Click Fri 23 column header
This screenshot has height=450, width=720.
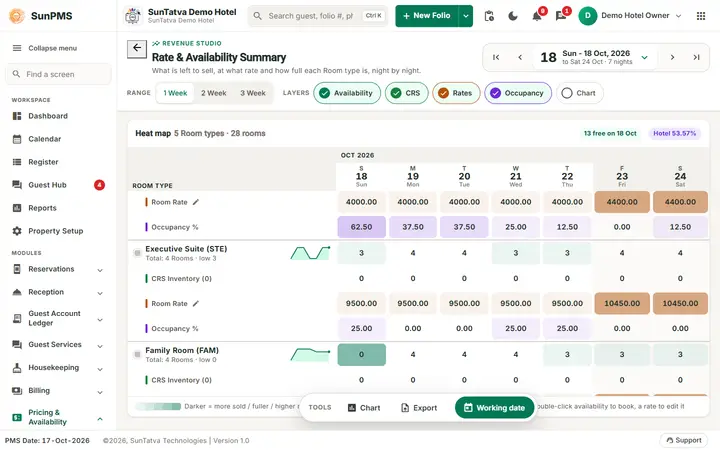pos(622,176)
